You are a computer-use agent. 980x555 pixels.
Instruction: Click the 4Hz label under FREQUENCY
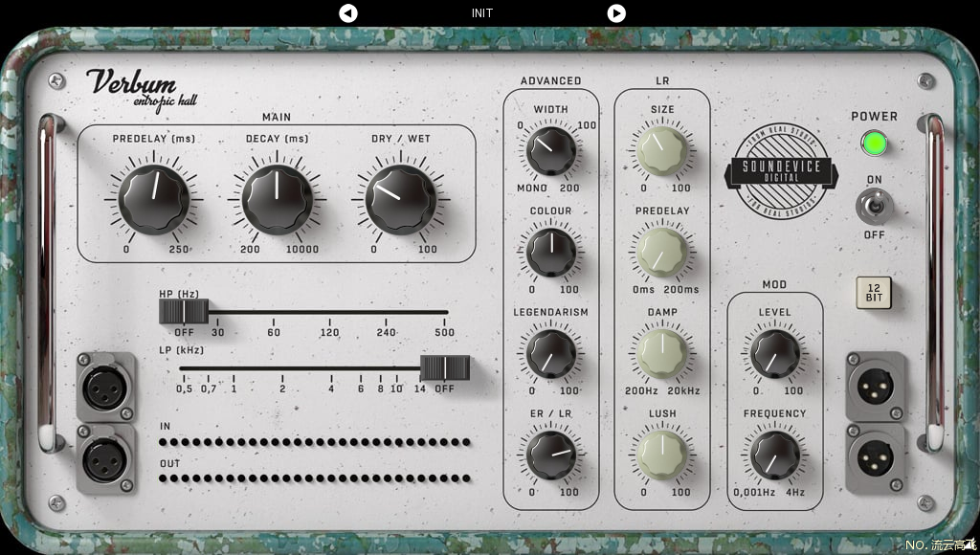(795, 492)
